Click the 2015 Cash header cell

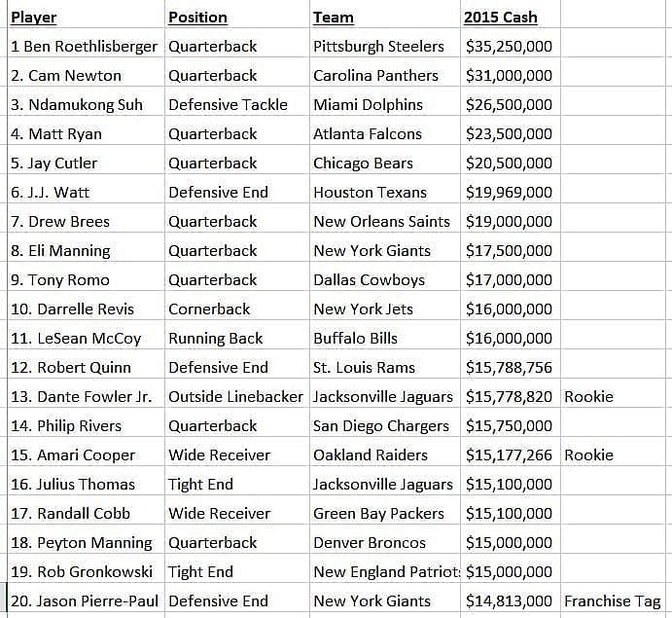pyautogui.click(x=501, y=18)
